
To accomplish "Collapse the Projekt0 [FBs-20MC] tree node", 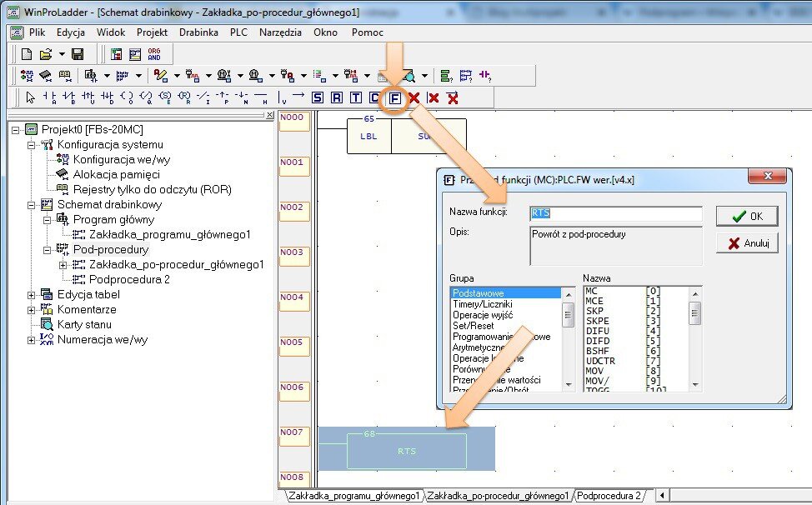I will coord(16,130).
